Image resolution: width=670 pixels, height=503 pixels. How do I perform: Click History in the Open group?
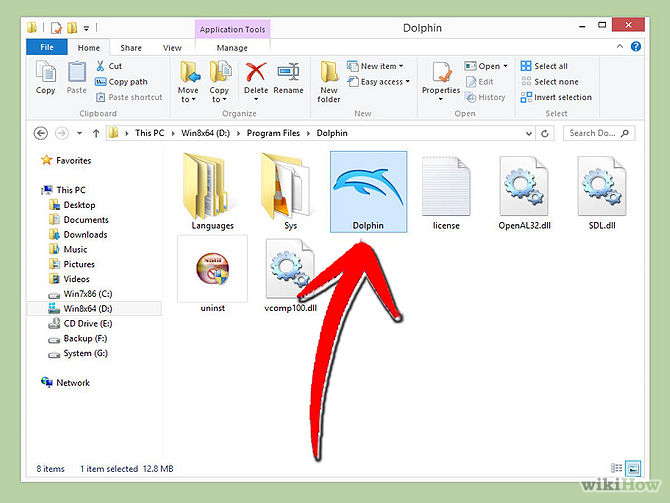click(485, 97)
